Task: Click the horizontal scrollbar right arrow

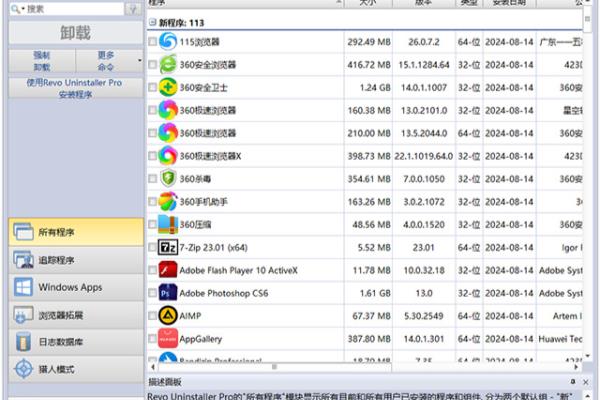Action: [x=576, y=367]
